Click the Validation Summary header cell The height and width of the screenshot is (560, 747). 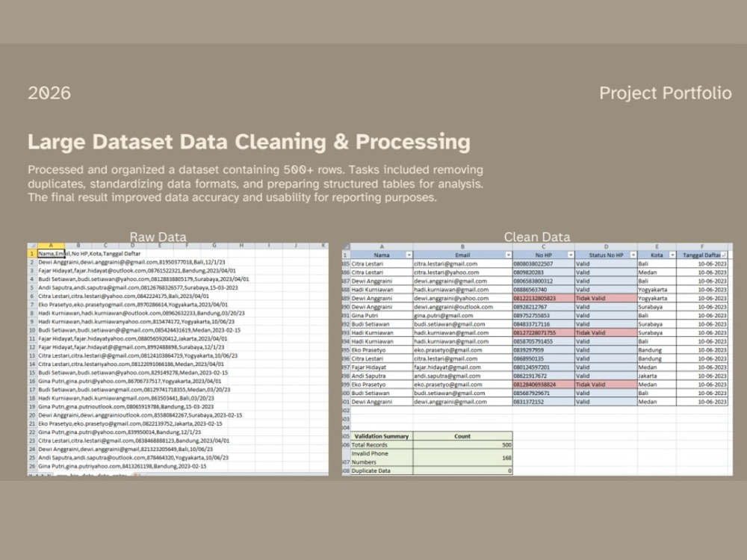point(382,436)
